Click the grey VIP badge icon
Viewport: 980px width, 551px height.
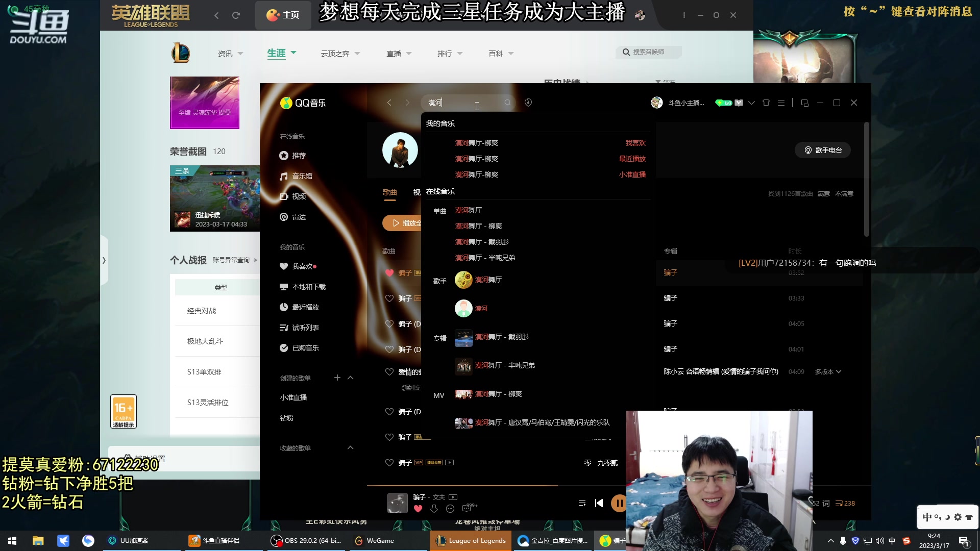739,103
